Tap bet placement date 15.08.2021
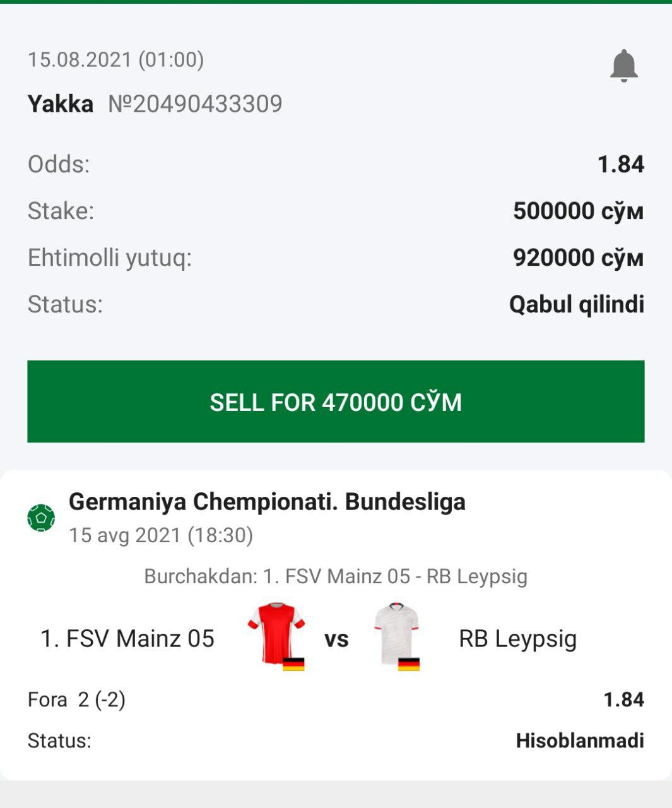The image size is (672, 808). (80, 60)
